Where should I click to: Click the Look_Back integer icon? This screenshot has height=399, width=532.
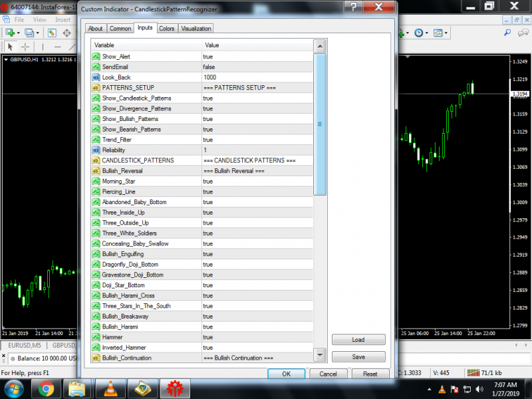[x=96, y=77]
